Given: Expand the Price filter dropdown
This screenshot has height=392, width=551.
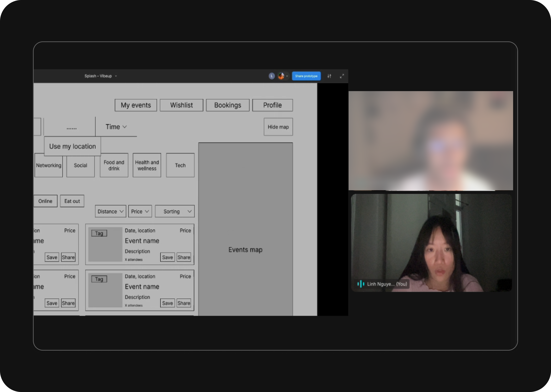Looking at the screenshot, I should (x=140, y=211).
